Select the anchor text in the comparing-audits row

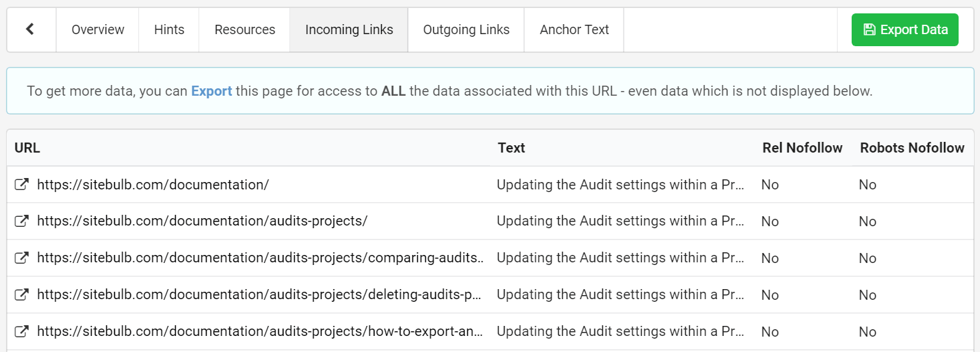(620, 258)
